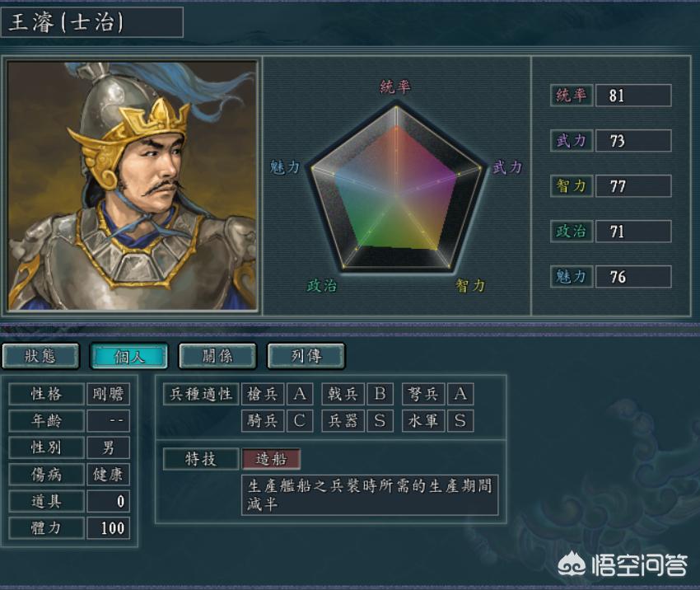Select the 造船 special skill tag
700x590 pixels.
click(x=271, y=459)
